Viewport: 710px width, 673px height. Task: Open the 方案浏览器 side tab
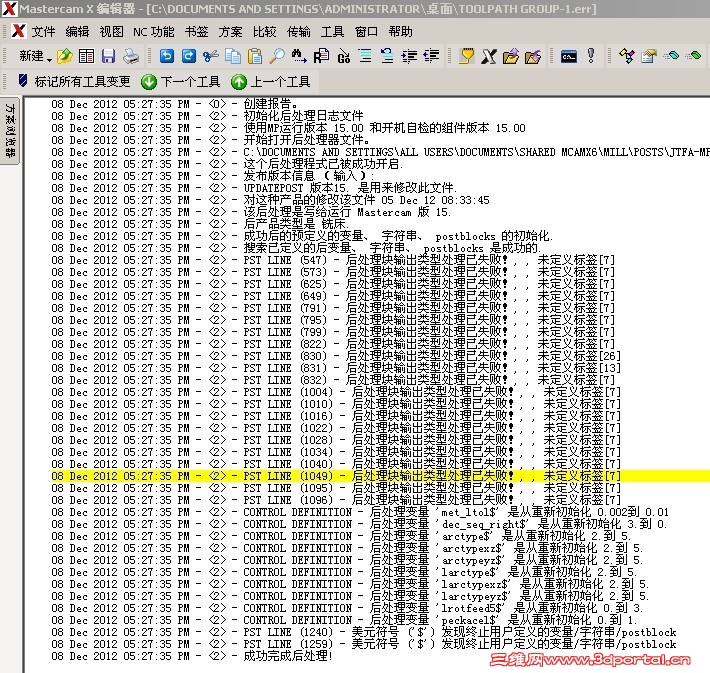(10, 131)
